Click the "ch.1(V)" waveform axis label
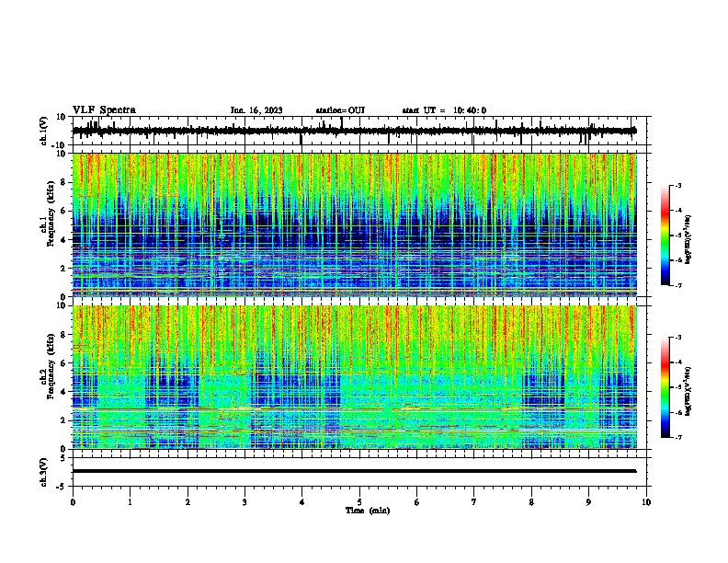The width and height of the screenshot is (728, 563). pyautogui.click(x=44, y=131)
